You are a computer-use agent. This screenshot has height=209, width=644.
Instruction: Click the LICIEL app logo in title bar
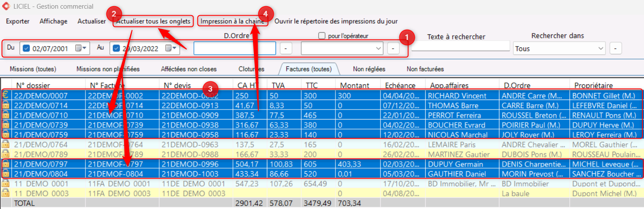(x=6, y=6)
